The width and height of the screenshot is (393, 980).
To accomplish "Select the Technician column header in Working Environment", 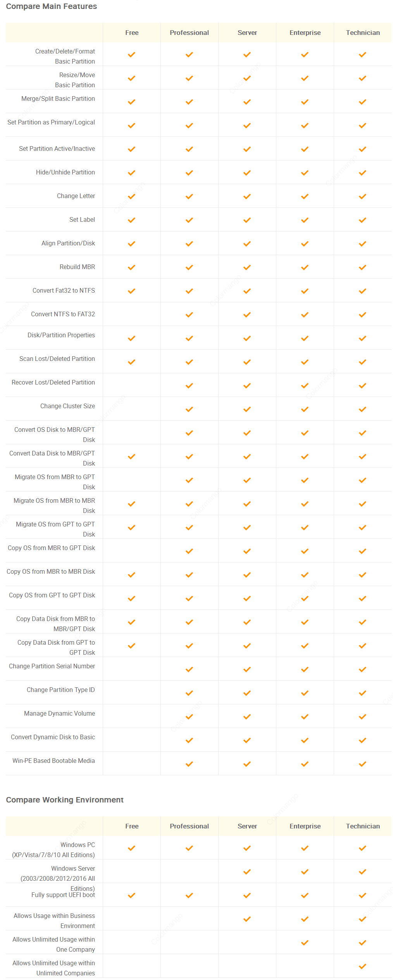I will (363, 826).
